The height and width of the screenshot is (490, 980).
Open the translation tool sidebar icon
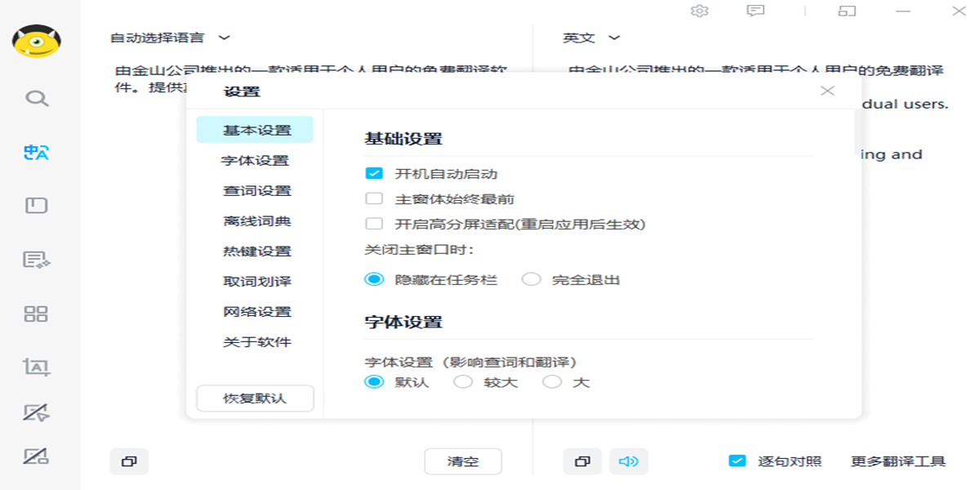[37, 152]
